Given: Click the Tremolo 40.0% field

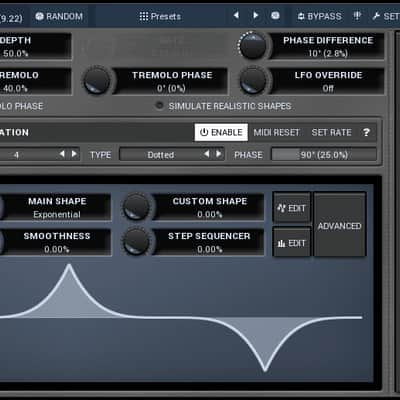Looking at the screenshot, I should 35,81.
